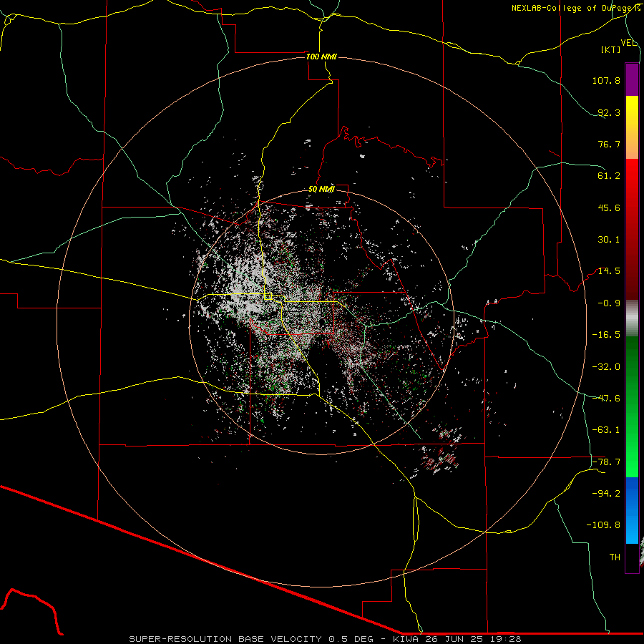644x644 pixels.
Task: Click the purple segment of the velocity color bar
Action: 632,79
